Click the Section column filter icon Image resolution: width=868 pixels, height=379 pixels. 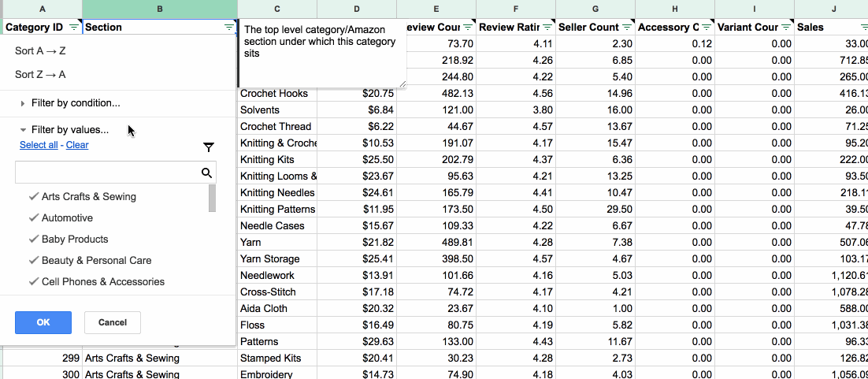click(x=229, y=27)
